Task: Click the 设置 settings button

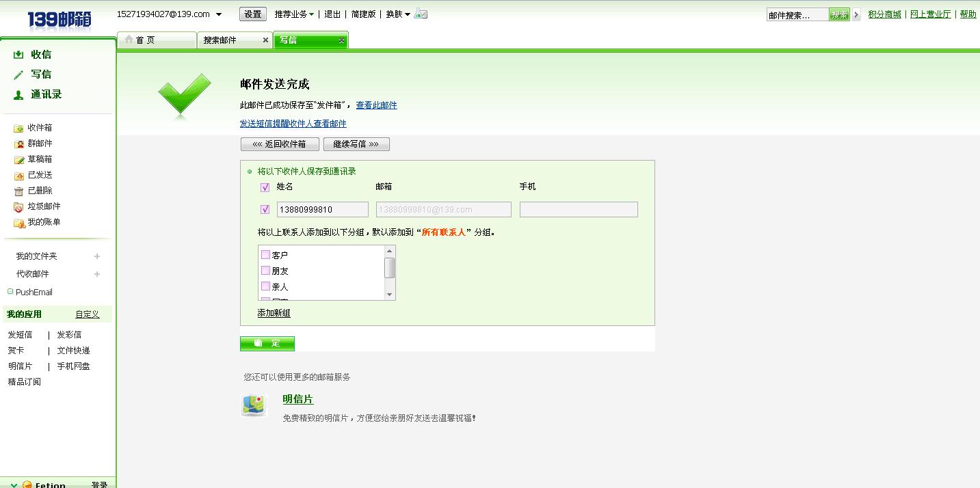Action: coord(253,14)
